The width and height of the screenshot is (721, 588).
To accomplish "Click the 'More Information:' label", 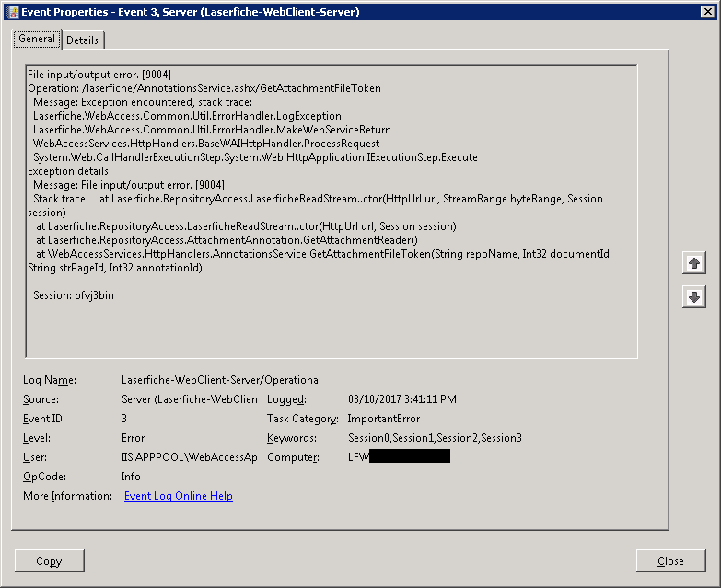I will pyautogui.click(x=67, y=496).
